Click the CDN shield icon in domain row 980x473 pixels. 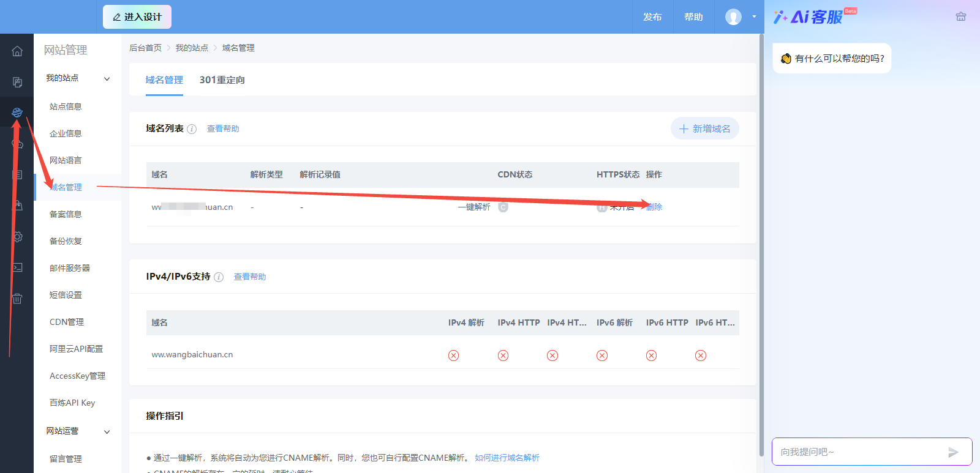click(x=503, y=207)
